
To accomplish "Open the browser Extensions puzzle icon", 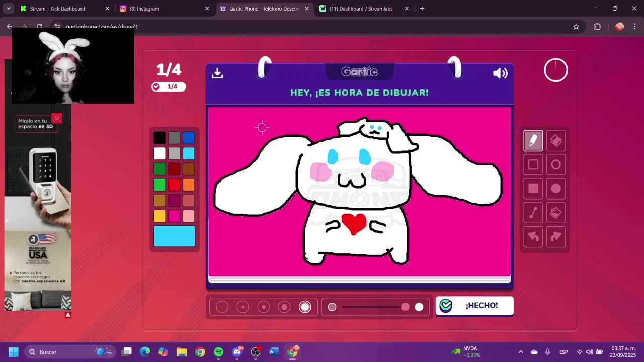I will 598,27.
